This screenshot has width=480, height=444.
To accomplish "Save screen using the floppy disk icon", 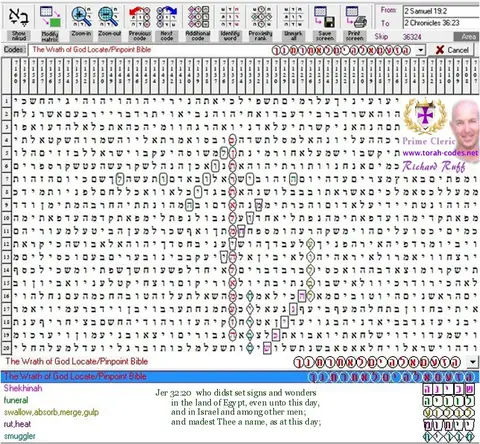I will click(325, 17).
